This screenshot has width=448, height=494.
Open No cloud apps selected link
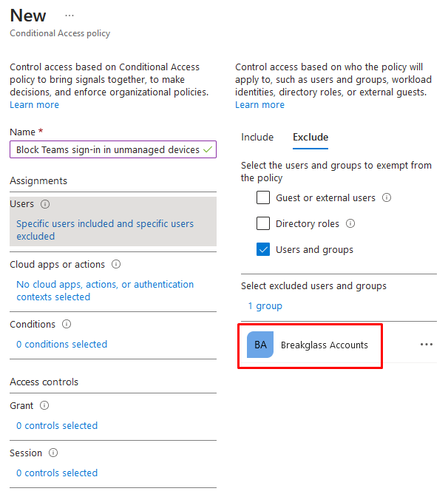pyautogui.click(x=105, y=291)
